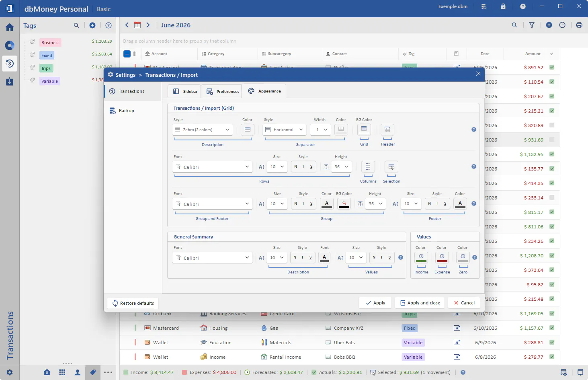The image size is (588, 380).
Task: Open the Rows font Calibri dropdown
Action: 212,167
